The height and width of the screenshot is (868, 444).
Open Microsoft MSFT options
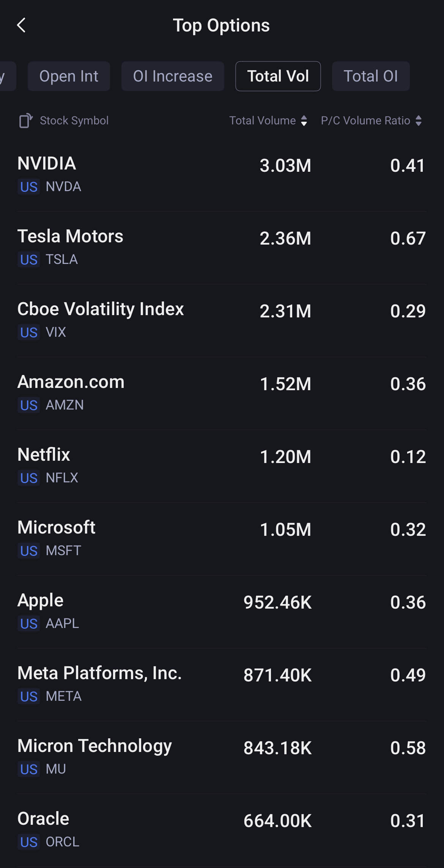(x=222, y=538)
